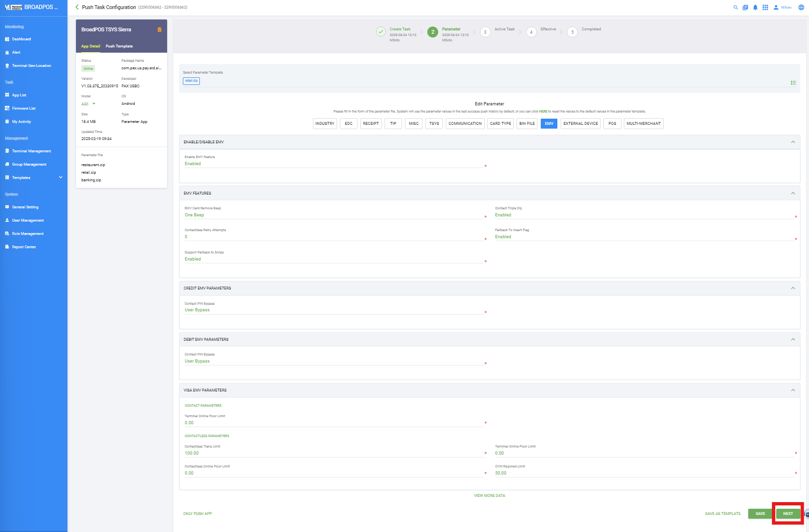Screen dimensions: 809x532
Task: Expand the Templates sidebar menu chevron
Action: tap(60, 177)
